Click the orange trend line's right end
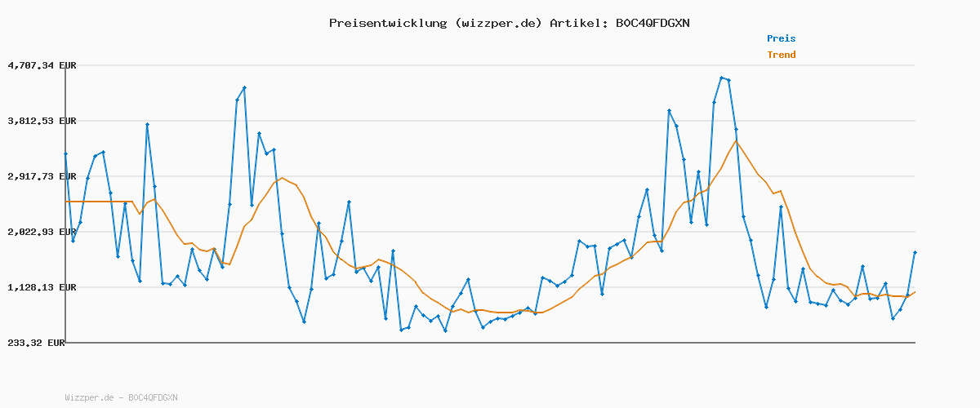 tap(915, 292)
